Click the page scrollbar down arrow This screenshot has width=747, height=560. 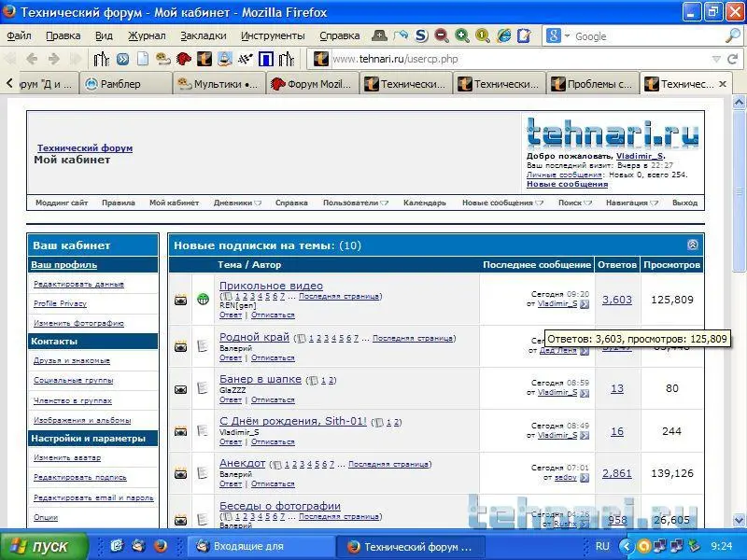coord(739,520)
